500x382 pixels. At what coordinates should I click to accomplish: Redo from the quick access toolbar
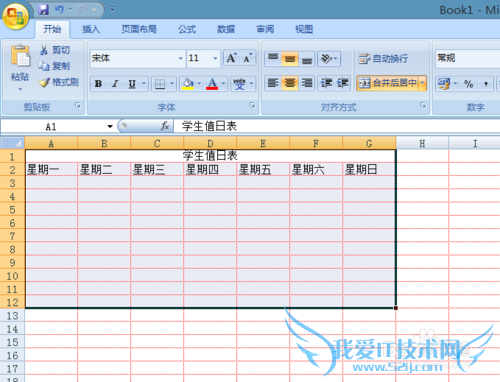83,10
